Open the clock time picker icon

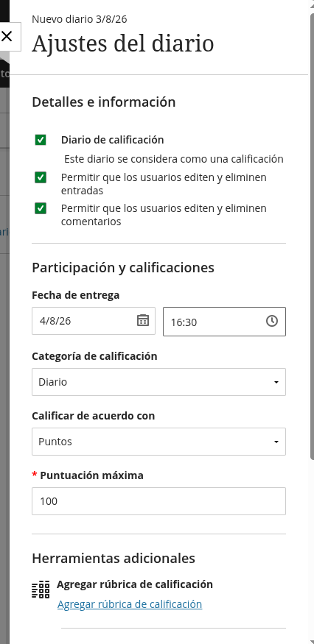pos(271,321)
